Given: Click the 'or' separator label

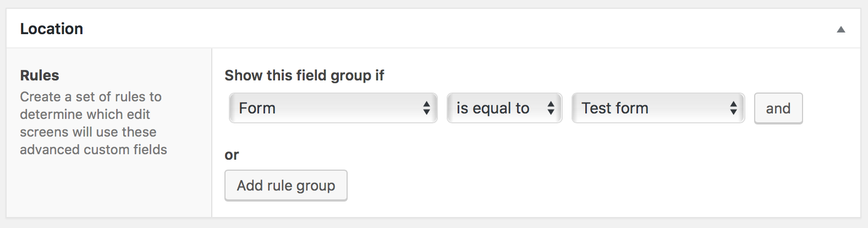Looking at the screenshot, I should [x=232, y=155].
